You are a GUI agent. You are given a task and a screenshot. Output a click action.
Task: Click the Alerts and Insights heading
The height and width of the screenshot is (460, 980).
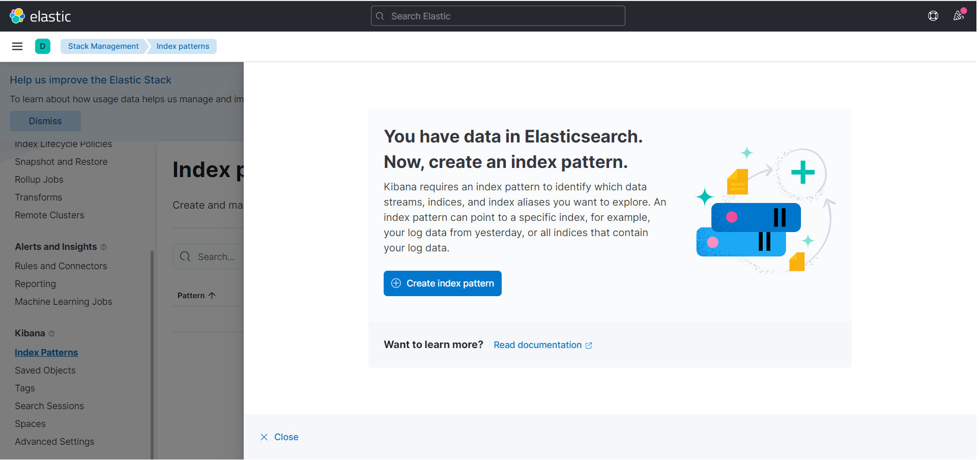[x=55, y=247]
